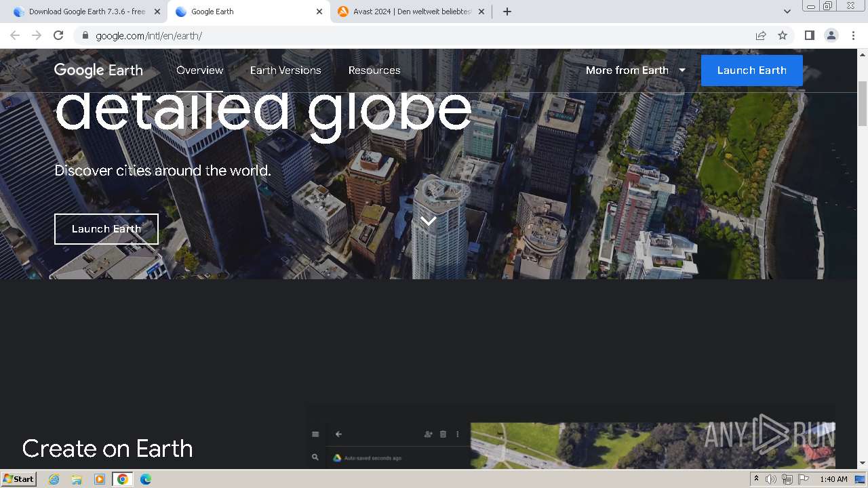Click Google Drive auto-saved icon

pos(337,458)
